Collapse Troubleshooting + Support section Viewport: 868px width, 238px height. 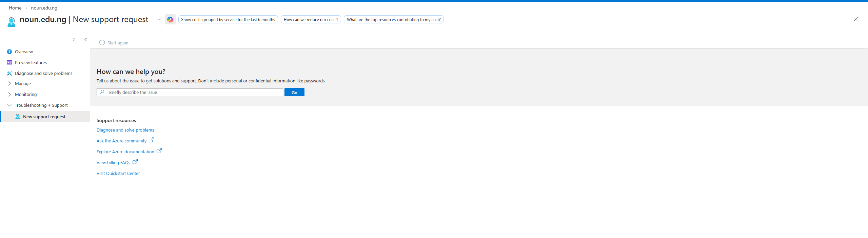click(9, 105)
